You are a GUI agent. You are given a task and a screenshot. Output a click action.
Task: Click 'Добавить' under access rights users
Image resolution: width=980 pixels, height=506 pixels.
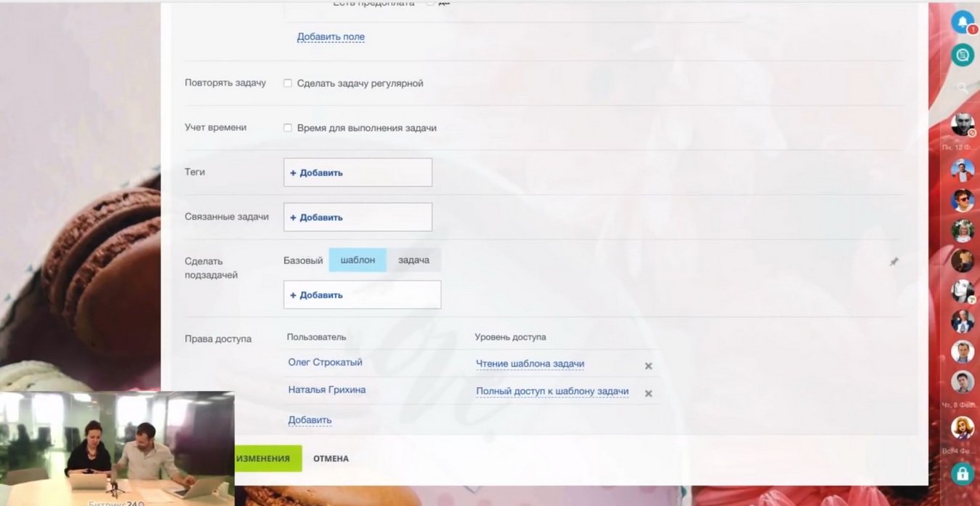point(309,419)
